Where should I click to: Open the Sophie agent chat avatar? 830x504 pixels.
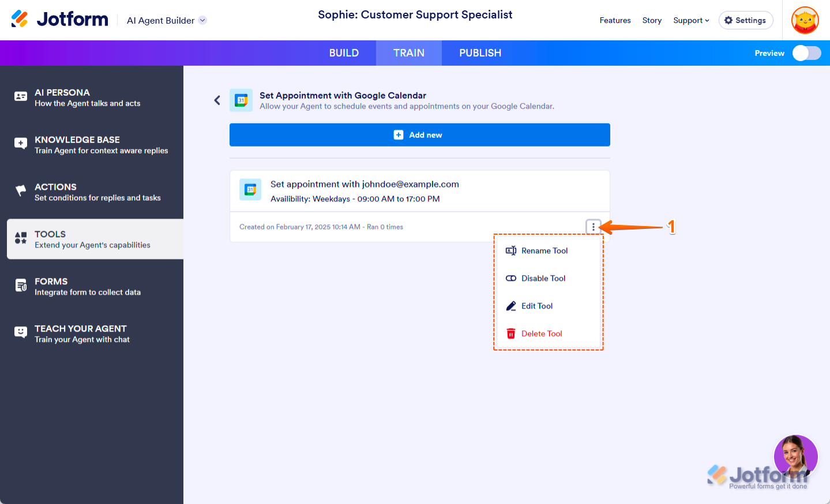pyautogui.click(x=795, y=457)
